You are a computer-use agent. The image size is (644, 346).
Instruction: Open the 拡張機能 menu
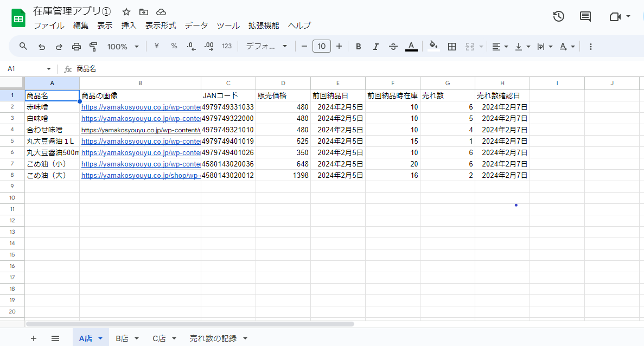(264, 25)
